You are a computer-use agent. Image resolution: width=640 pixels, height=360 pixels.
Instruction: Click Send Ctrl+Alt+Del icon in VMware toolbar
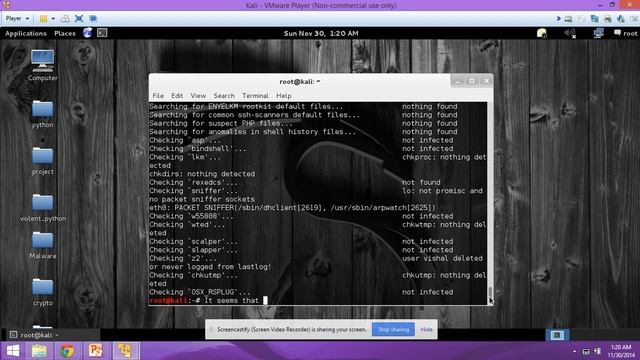point(65,18)
